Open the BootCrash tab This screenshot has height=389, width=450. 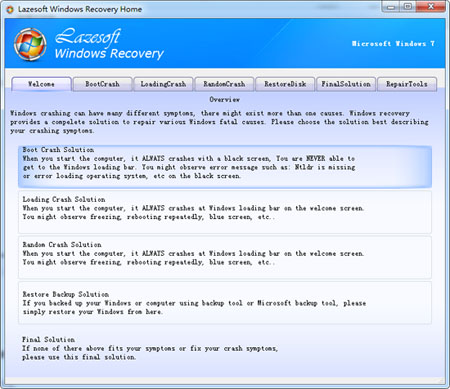pyautogui.click(x=102, y=84)
